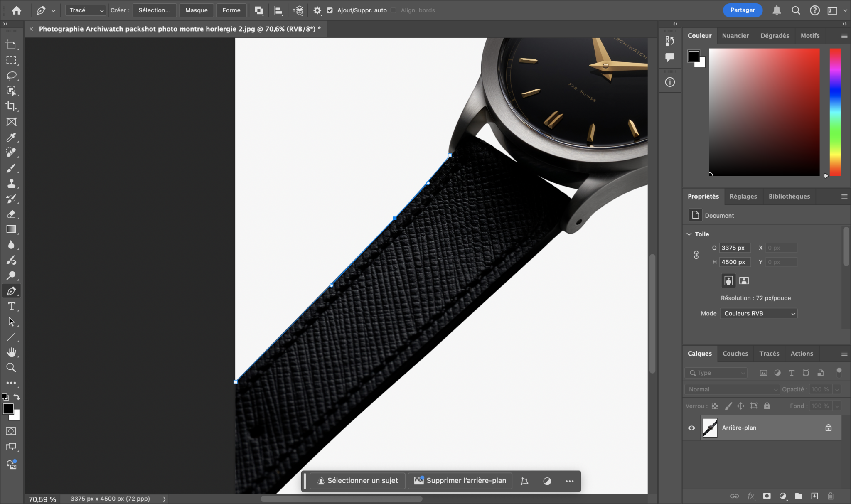Click the hue spectrum slider
The height and width of the screenshot is (504, 851).
click(x=835, y=112)
